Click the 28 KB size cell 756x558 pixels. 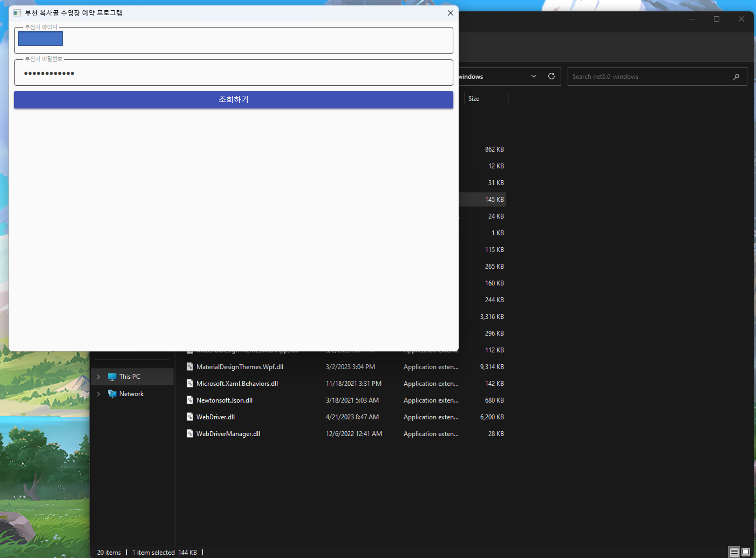coord(496,434)
